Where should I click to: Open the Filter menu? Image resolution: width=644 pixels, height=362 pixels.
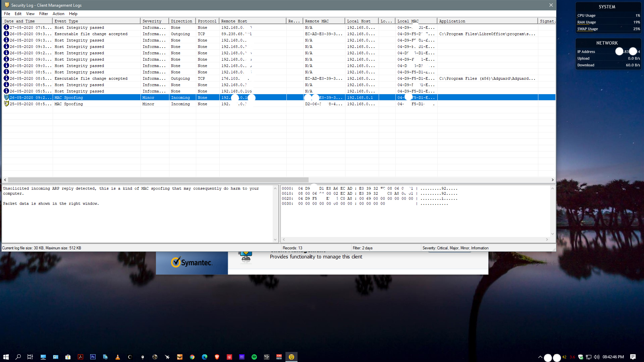tap(44, 14)
